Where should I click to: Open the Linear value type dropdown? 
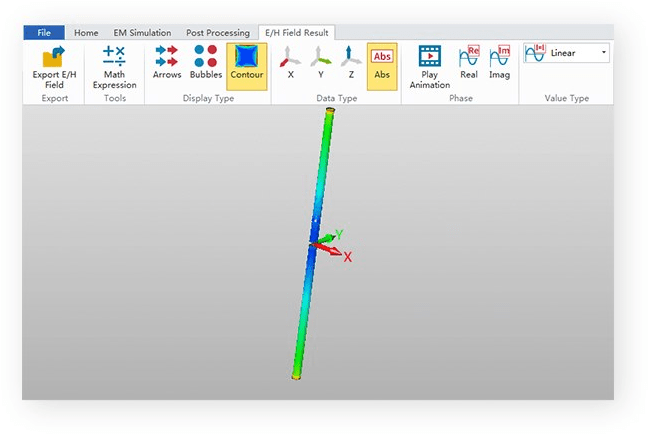[x=567, y=53]
